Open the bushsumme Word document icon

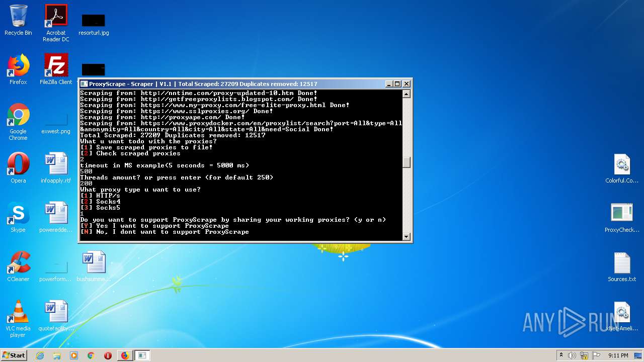coord(94,266)
